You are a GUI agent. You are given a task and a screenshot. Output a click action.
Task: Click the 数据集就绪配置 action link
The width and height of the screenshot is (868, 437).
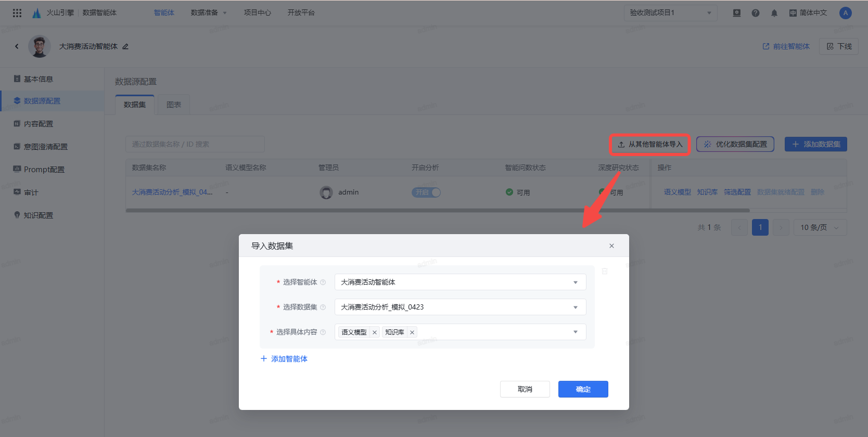tap(781, 192)
